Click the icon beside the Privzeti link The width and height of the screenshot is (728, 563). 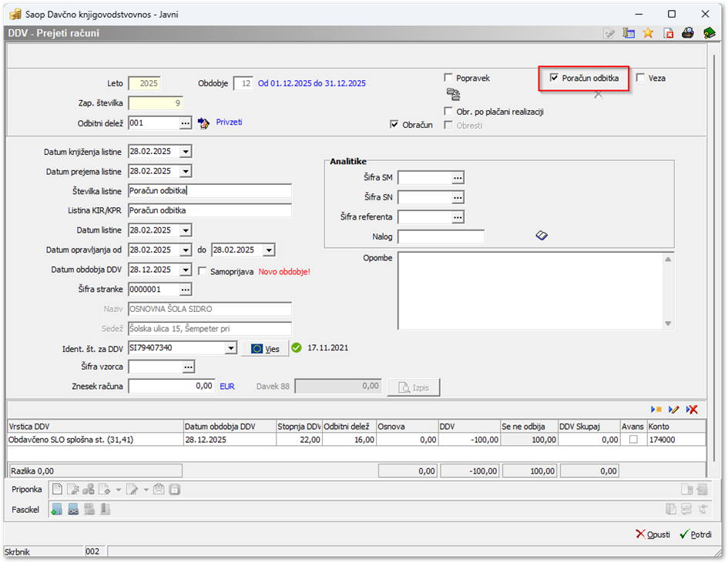coord(203,123)
